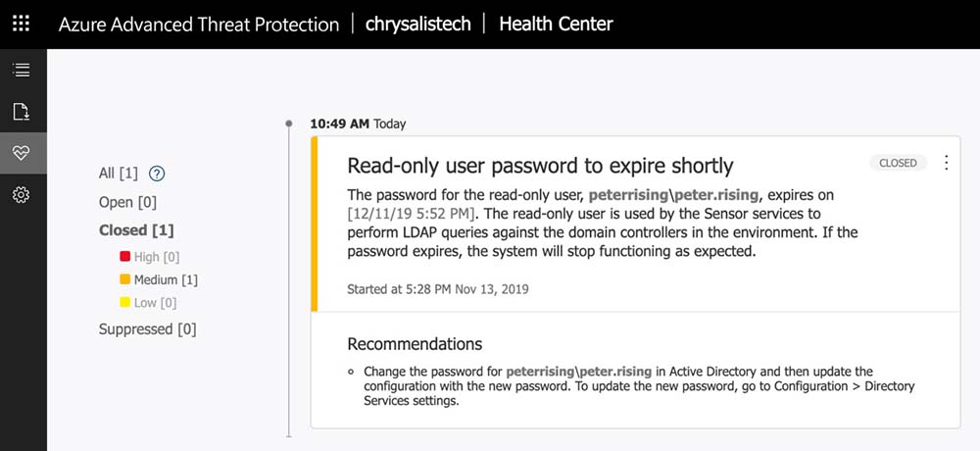Select the Closed [1] filter

point(135,230)
